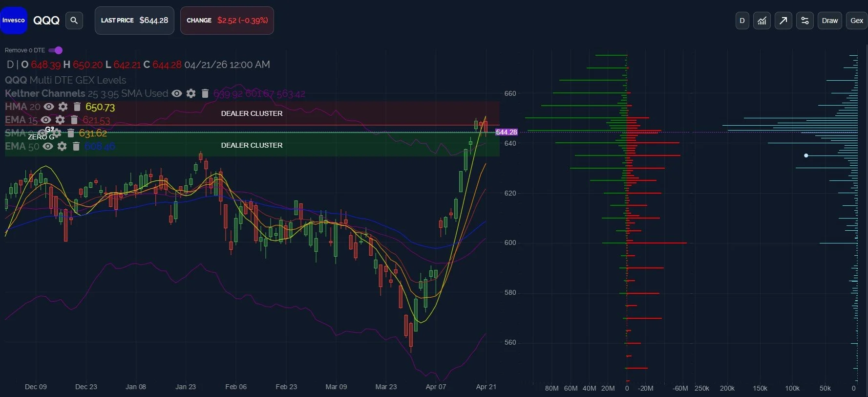Toggle the Remove 0 DTE switch
Screen dimensions: 868x397
[56, 50]
